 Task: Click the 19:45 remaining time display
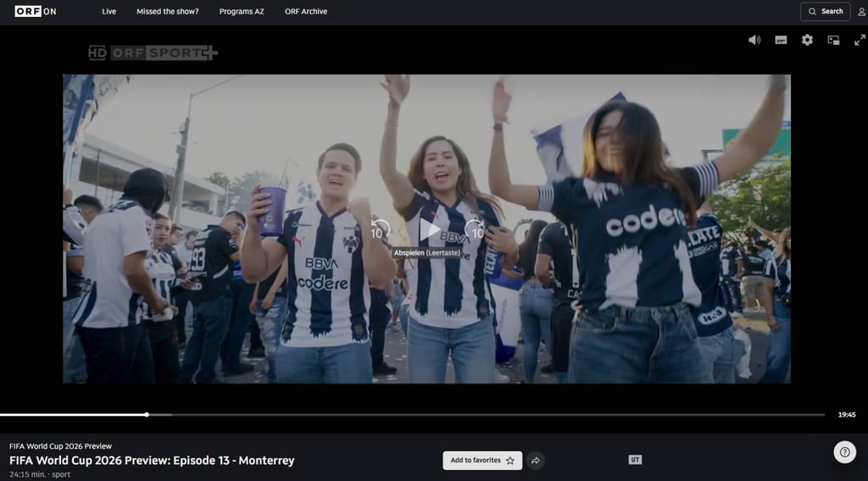point(847,415)
